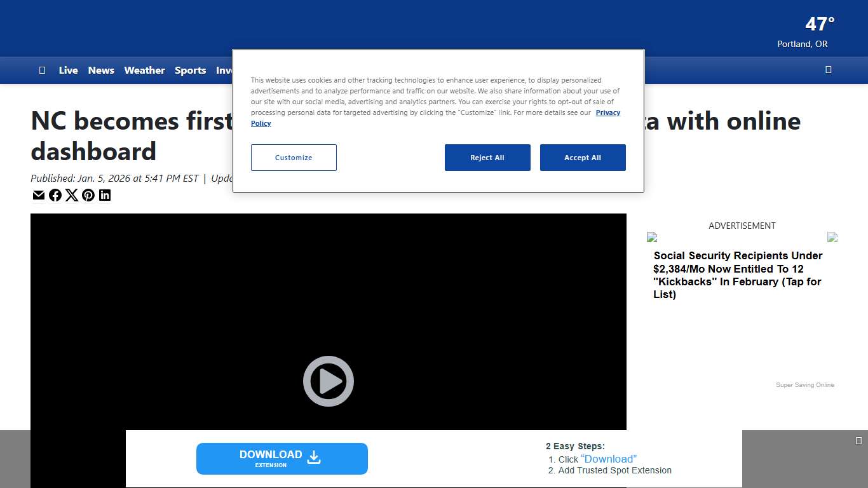Accept all cookies
Screen dimensions: 868x488
tap(583, 158)
